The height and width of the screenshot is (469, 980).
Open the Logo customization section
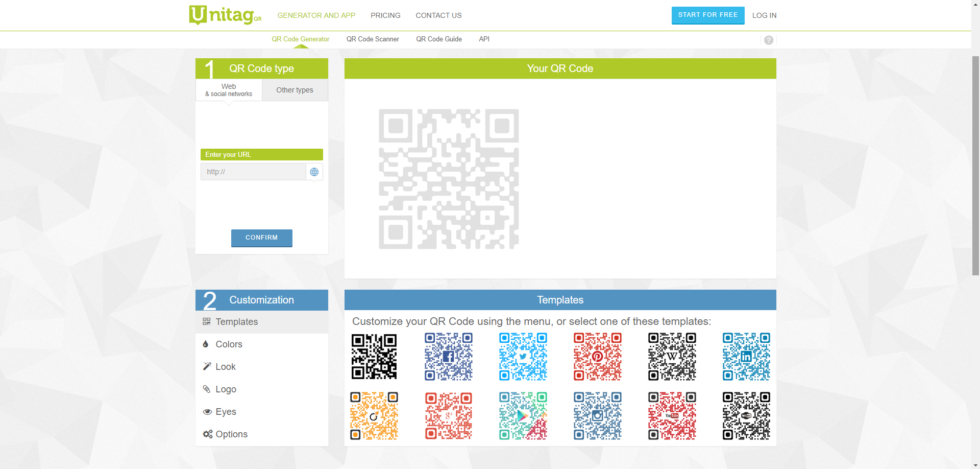[x=262, y=389]
